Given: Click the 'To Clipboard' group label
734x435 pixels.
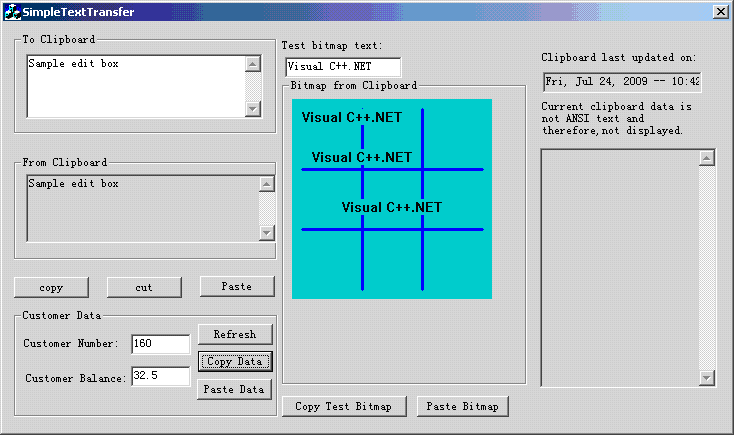Looking at the screenshot, I should (59, 39).
